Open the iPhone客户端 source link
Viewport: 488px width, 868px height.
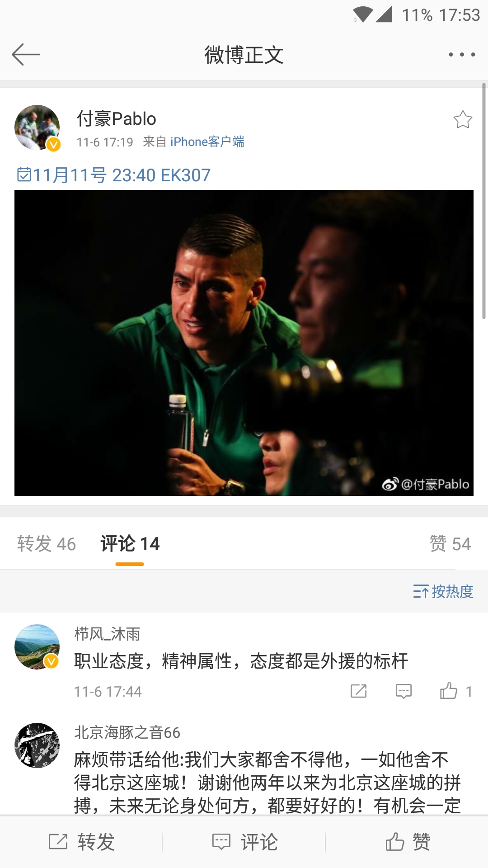(x=207, y=142)
